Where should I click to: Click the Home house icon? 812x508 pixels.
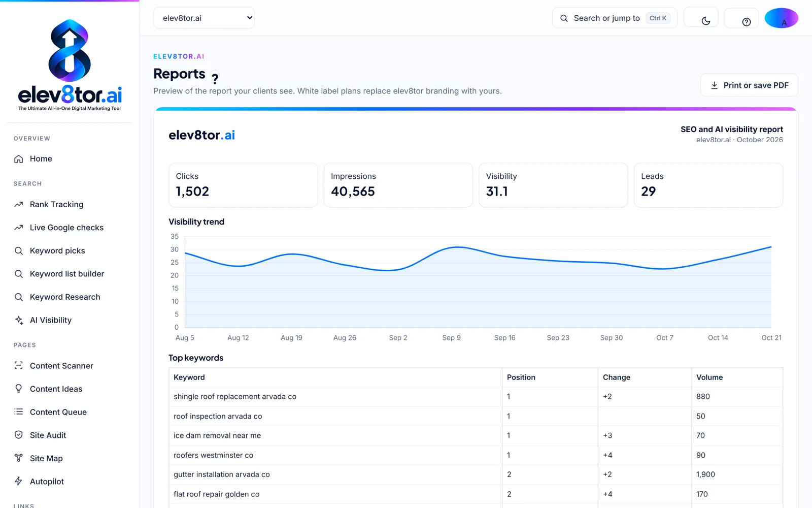[19, 159]
